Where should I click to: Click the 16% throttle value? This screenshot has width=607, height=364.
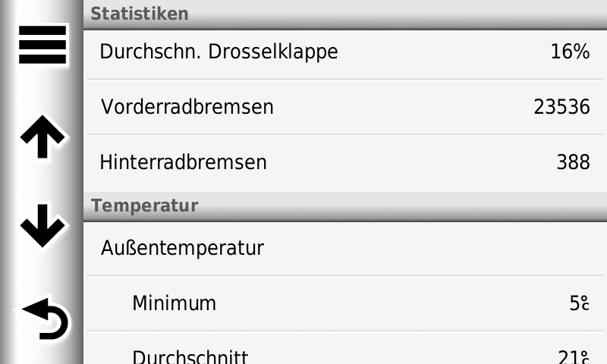click(570, 52)
